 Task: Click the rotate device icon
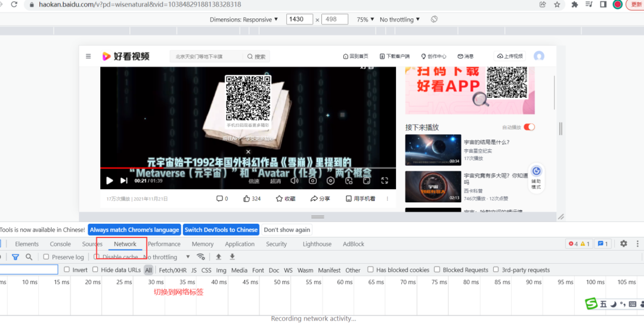434,19
